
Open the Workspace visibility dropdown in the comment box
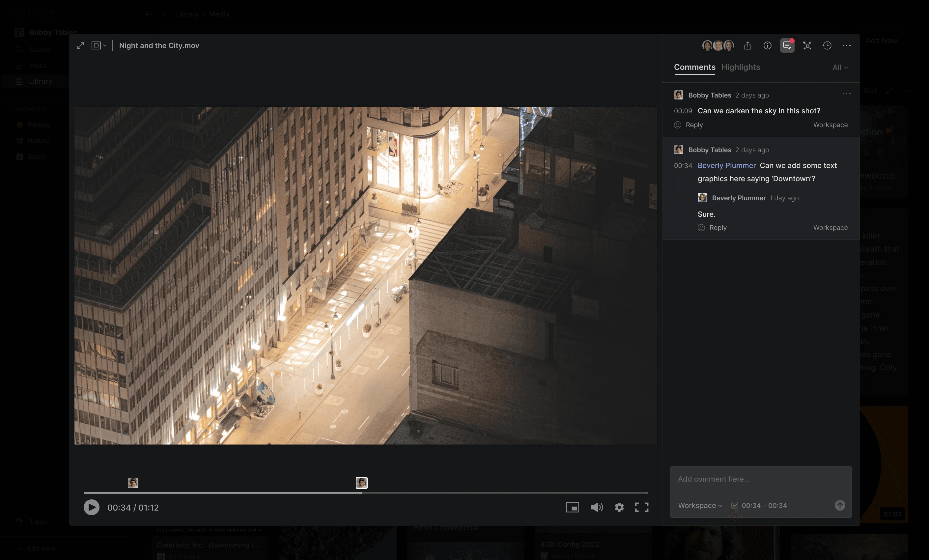coord(700,505)
